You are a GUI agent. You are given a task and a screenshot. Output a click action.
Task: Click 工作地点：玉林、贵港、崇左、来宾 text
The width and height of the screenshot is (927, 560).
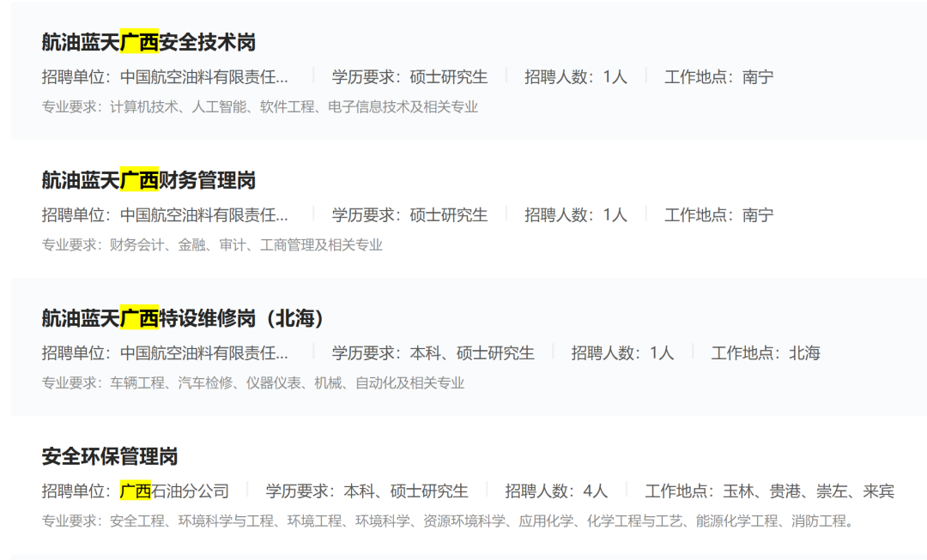770,491
